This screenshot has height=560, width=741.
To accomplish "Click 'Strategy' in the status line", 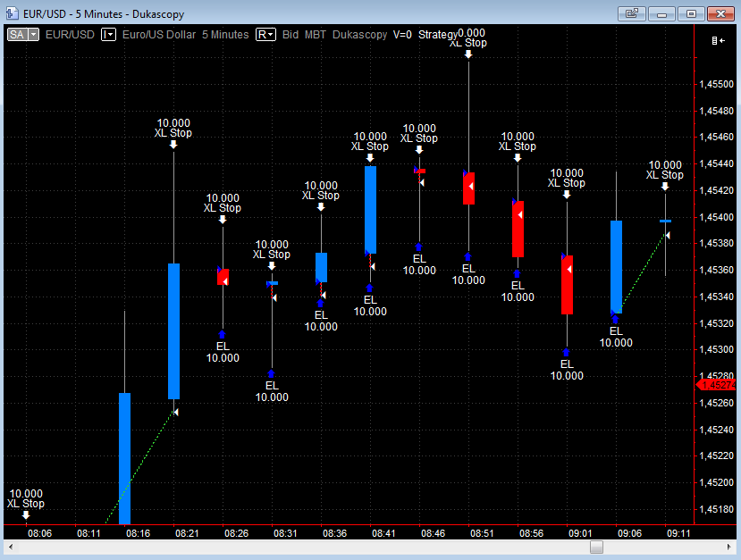I will 438,35.
